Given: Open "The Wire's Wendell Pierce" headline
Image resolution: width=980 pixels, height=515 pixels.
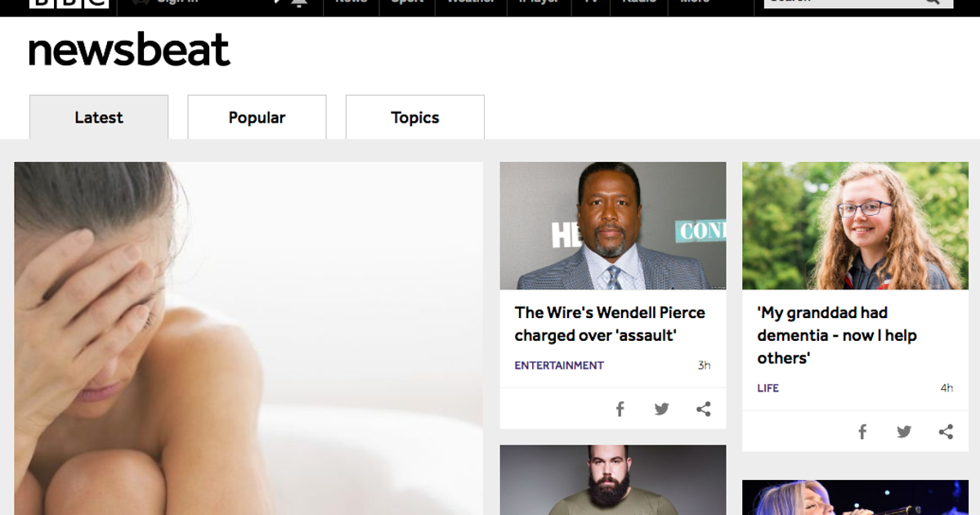Looking at the screenshot, I should coord(610,324).
